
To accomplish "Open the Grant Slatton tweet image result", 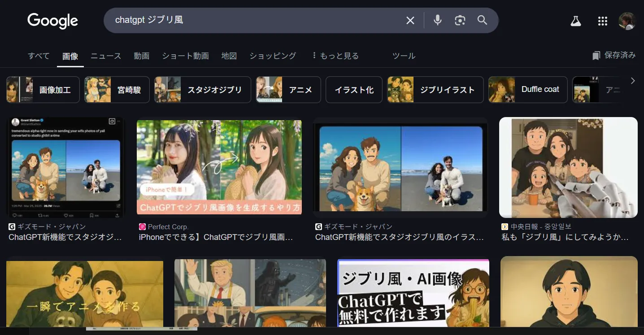I will point(65,168).
